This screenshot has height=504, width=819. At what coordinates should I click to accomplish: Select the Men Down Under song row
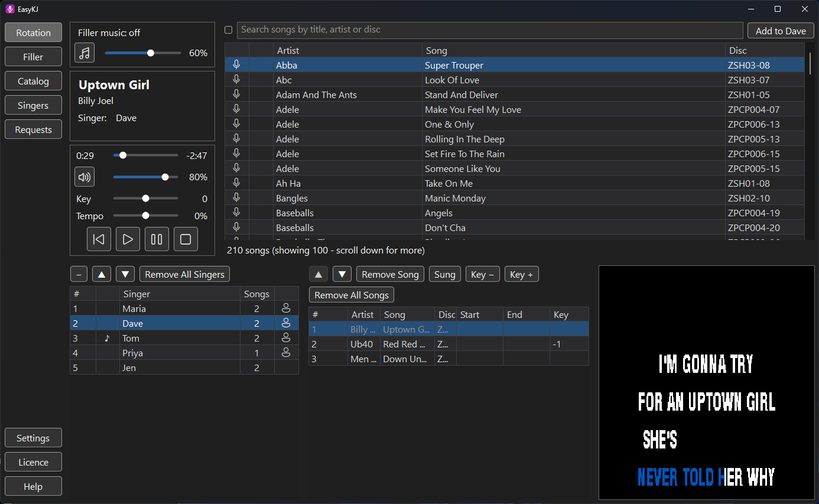coord(448,359)
